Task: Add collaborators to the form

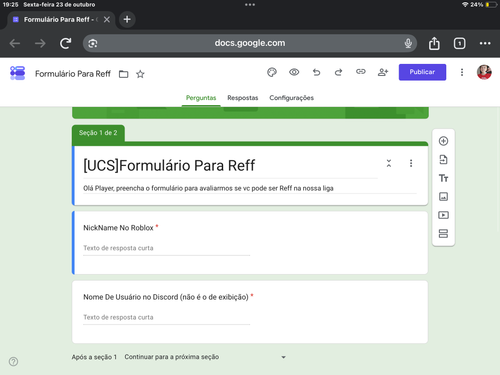Action: [383, 72]
